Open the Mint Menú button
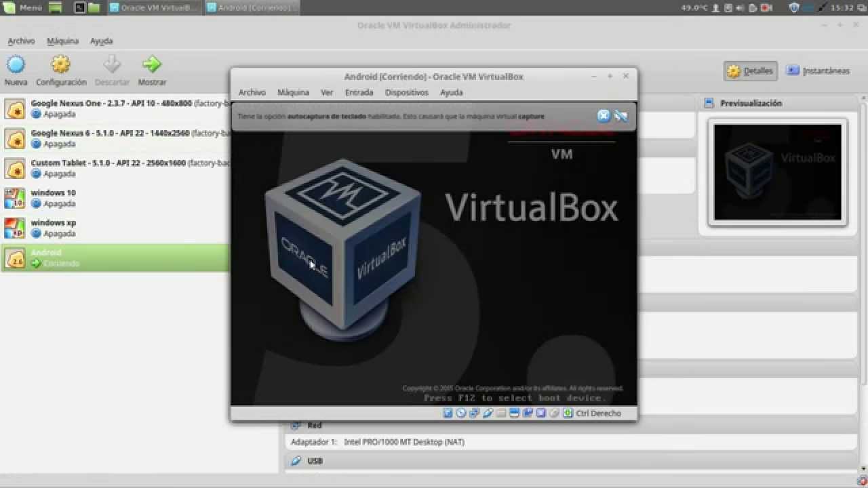868x488 pixels. (24, 7)
